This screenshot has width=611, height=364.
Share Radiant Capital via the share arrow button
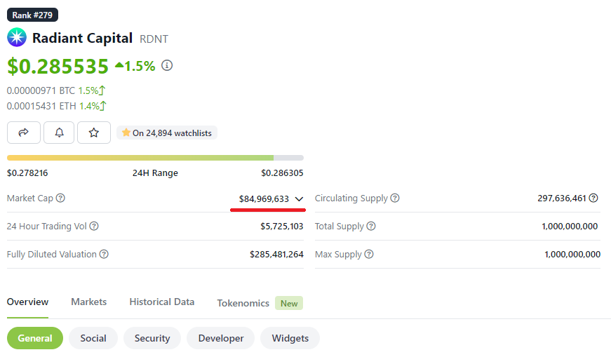click(x=24, y=133)
